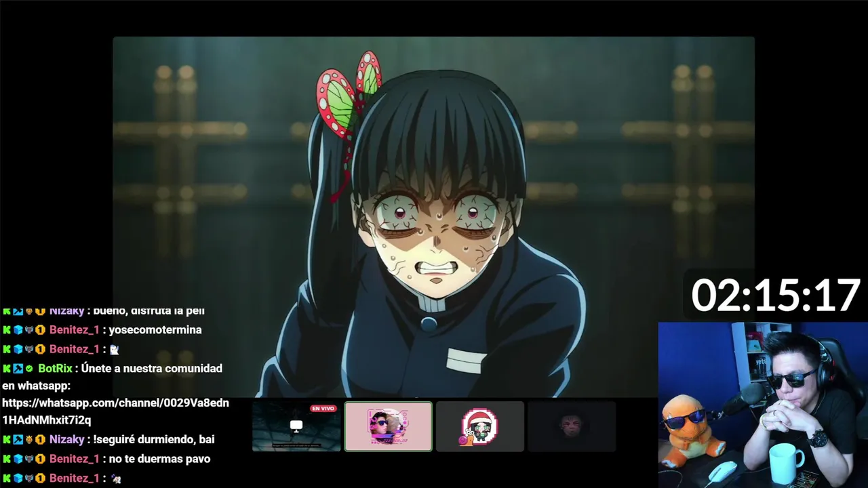The image size is (868, 488).
Task: Click the emote in the last Benitez_1 message
Action: click(x=115, y=479)
